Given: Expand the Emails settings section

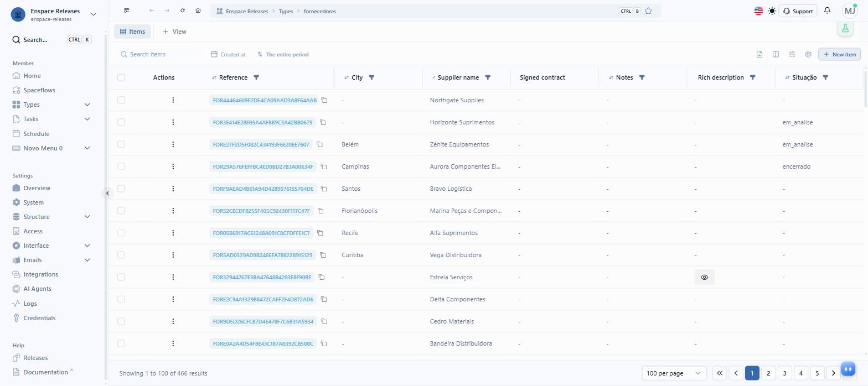Looking at the screenshot, I should tap(87, 260).
